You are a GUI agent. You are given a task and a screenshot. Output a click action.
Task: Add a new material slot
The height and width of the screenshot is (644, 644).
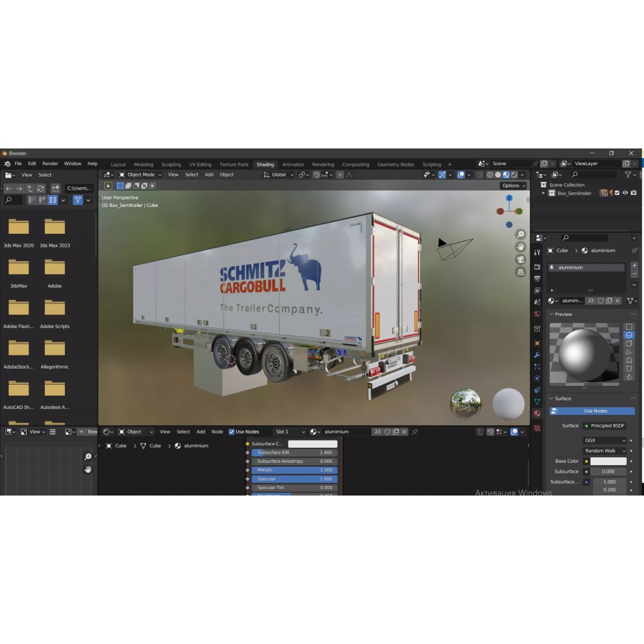coord(634,266)
